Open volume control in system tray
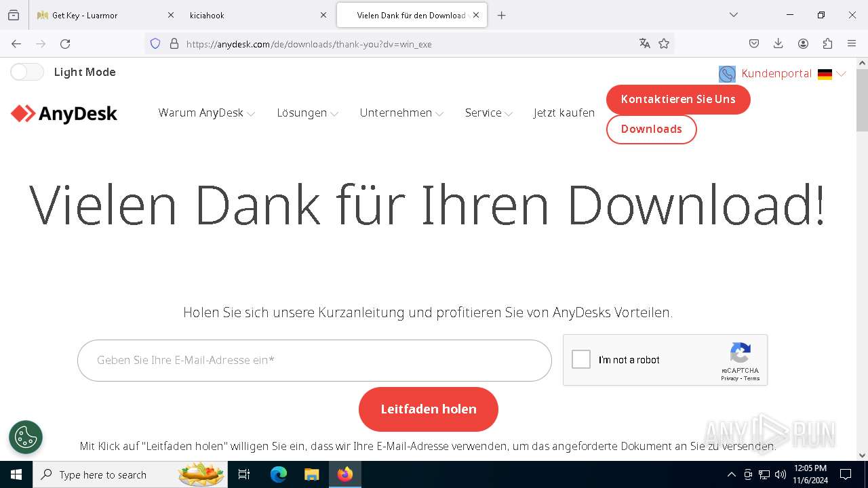The width and height of the screenshot is (868, 488). 781,474
